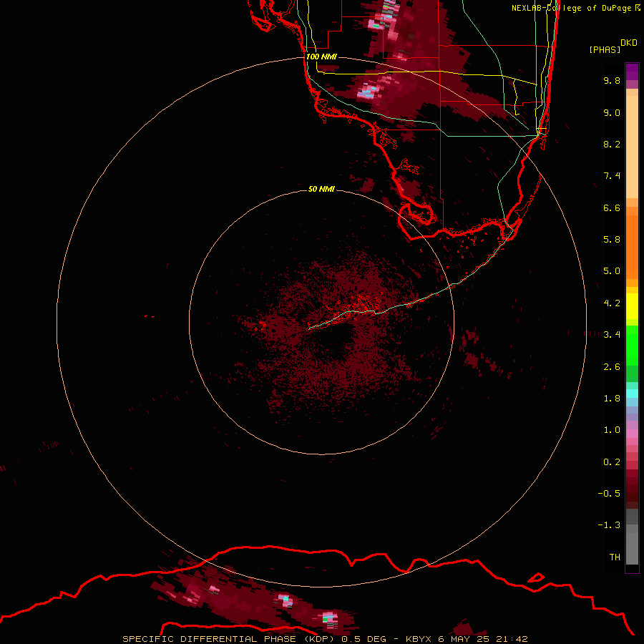Pick the yellow color bar segment beside 4.2
The height and width of the screenshot is (644, 644).
pyautogui.click(x=632, y=306)
